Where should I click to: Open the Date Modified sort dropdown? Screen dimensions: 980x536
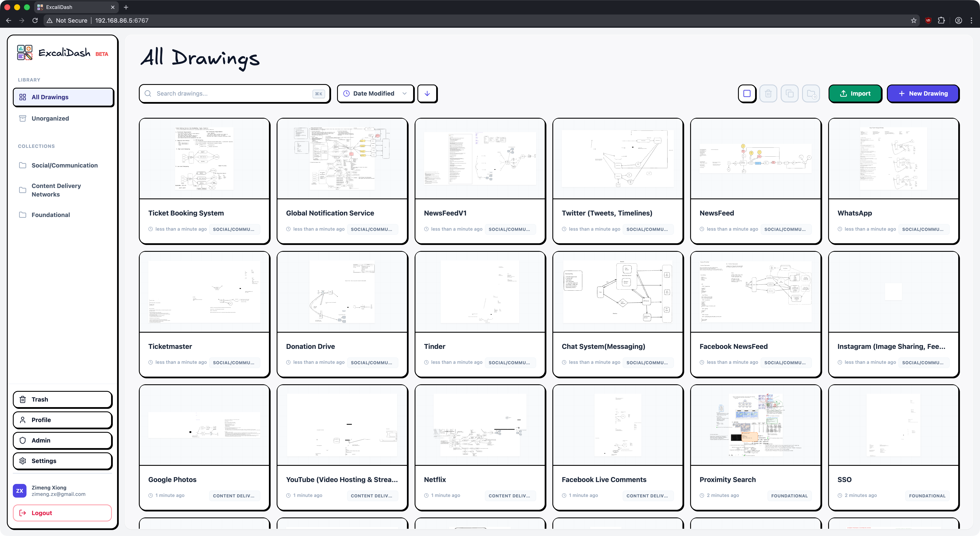click(x=375, y=93)
